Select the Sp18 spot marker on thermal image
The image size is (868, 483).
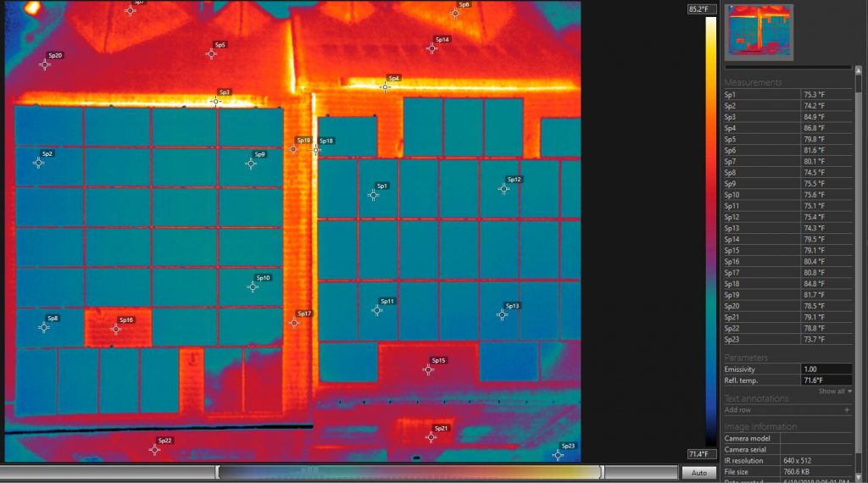click(x=315, y=150)
